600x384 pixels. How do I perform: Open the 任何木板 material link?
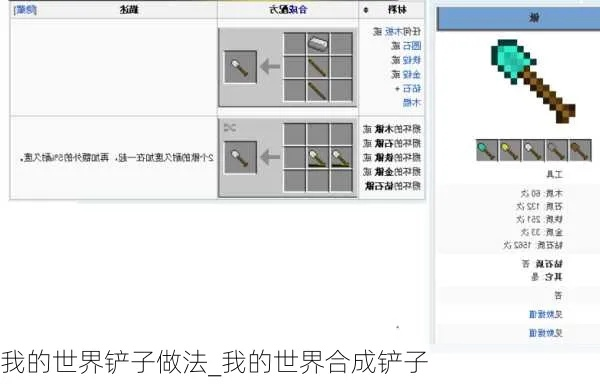[x=403, y=31]
